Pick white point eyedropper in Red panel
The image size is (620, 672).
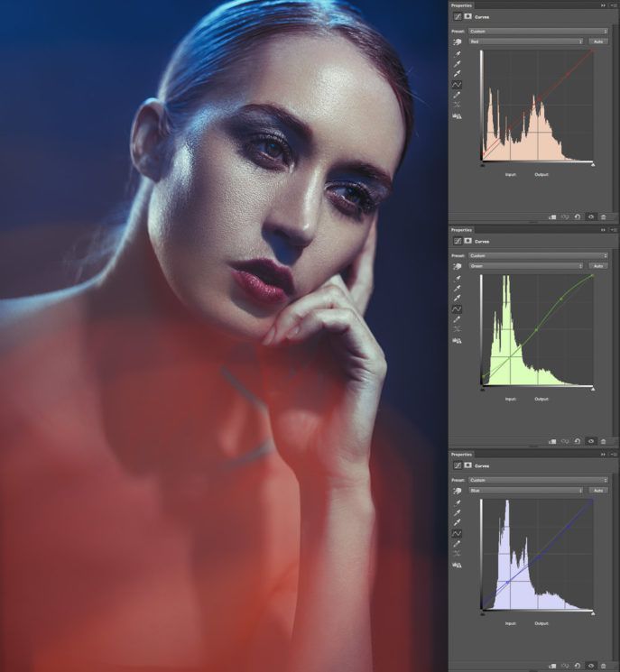(x=457, y=74)
